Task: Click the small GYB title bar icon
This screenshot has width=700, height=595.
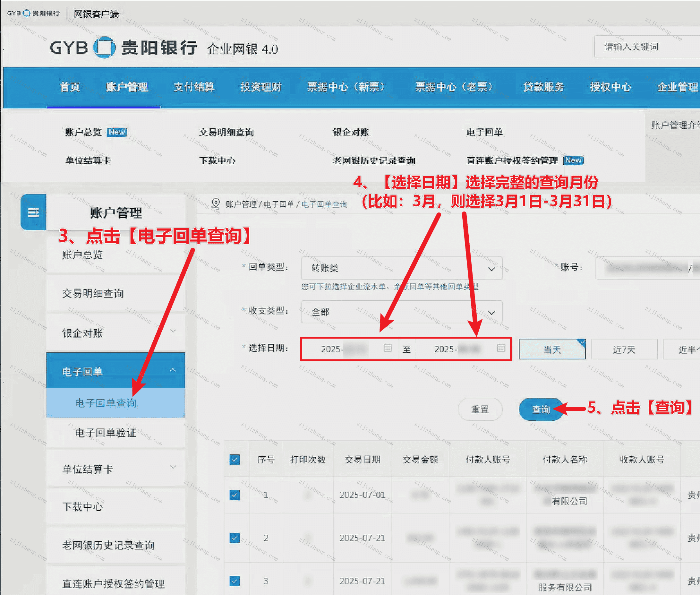Action: 26,13
